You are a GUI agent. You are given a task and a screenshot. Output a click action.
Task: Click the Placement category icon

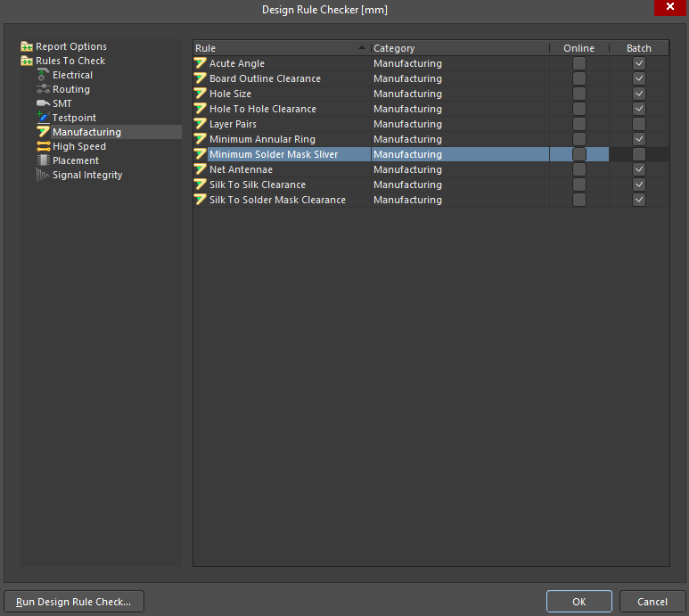(43, 161)
